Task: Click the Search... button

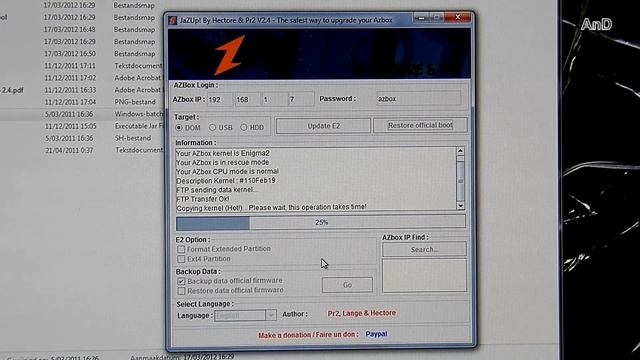Action: click(424, 249)
